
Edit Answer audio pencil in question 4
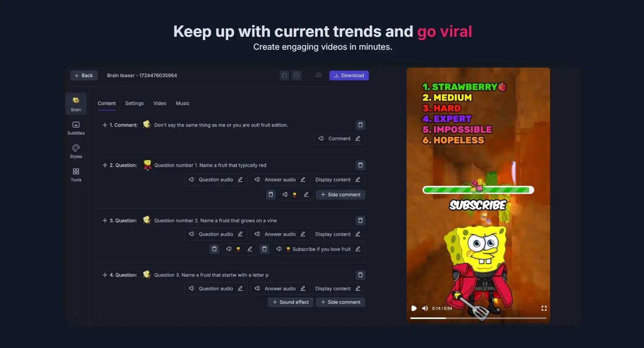click(x=303, y=289)
